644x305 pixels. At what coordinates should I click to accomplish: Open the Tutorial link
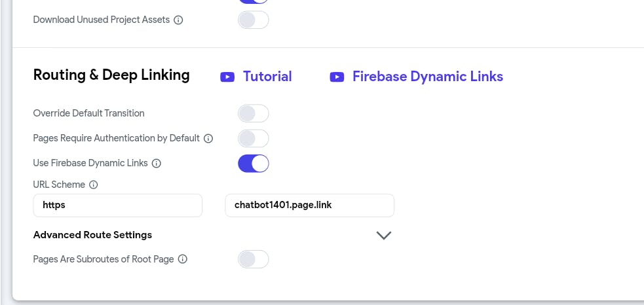267,77
